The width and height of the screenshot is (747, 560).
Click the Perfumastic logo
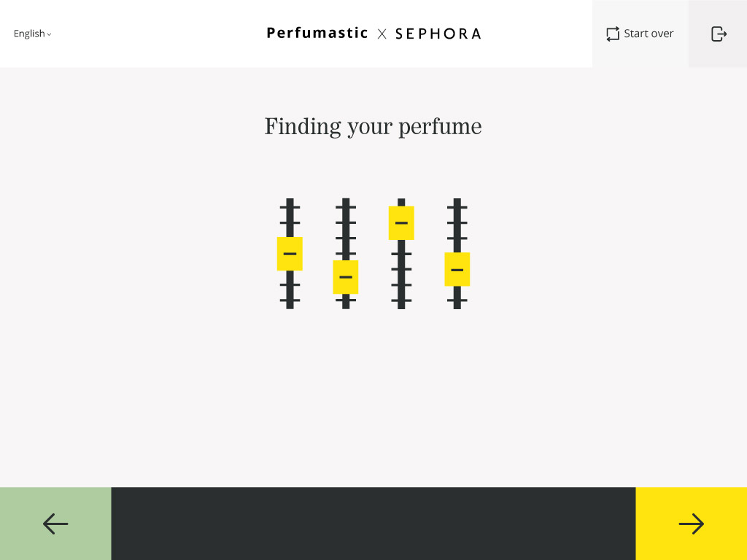point(317,33)
